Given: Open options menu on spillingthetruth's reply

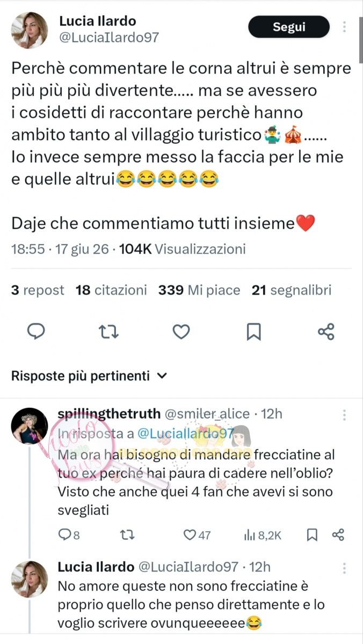Looking at the screenshot, I should (344, 415).
